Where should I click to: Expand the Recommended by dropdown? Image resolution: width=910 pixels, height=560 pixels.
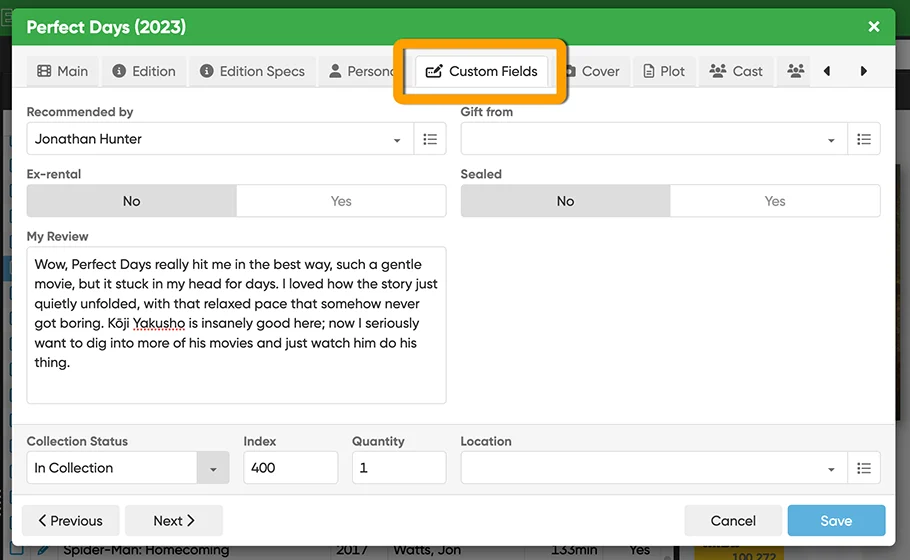[397, 140]
